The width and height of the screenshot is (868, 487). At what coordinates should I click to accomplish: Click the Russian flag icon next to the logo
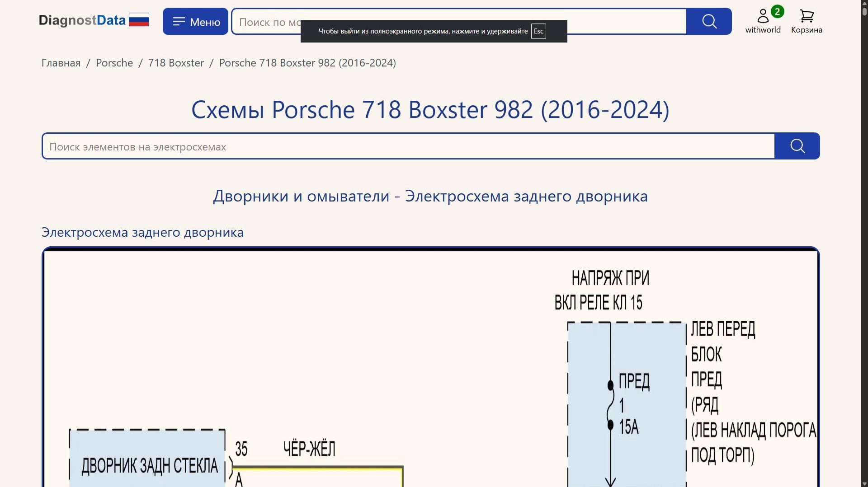point(139,19)
